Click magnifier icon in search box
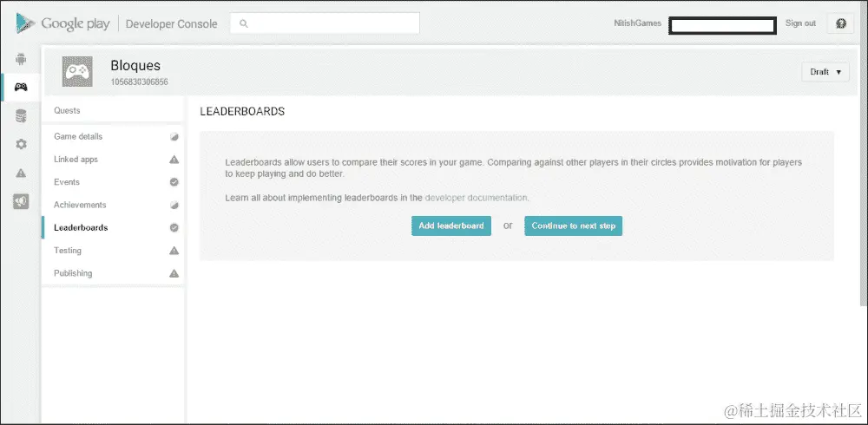 (244, 23)
